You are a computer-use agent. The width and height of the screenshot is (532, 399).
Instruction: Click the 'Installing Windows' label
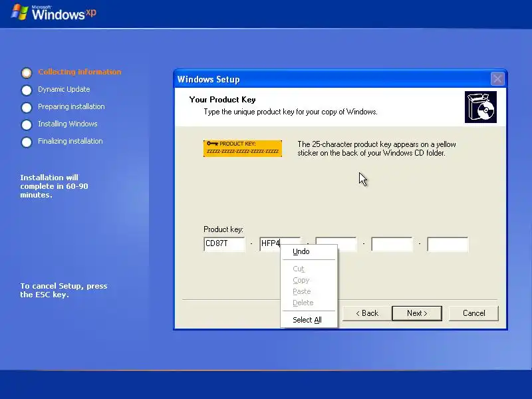click(x=68, y=124)
